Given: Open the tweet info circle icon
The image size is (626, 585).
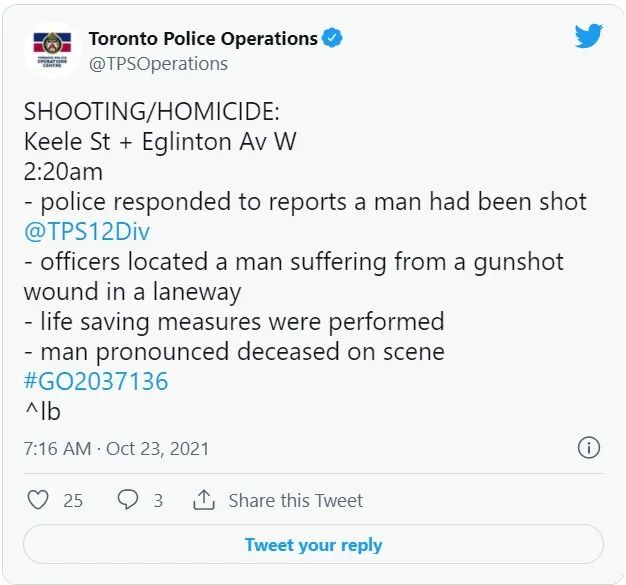Looking at the screenshot, I should pyautogui.click(x=589, y=448).
